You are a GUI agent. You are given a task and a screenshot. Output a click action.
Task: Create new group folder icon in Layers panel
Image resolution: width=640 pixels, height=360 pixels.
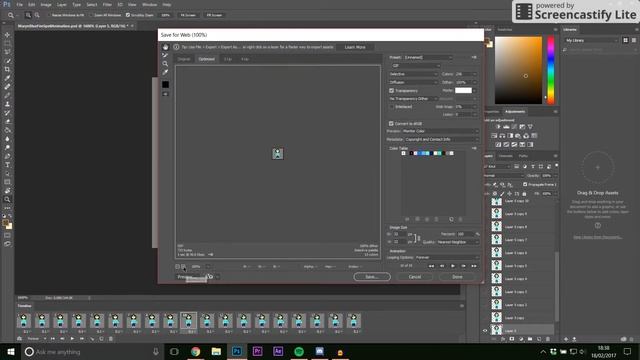click(530, 339)
